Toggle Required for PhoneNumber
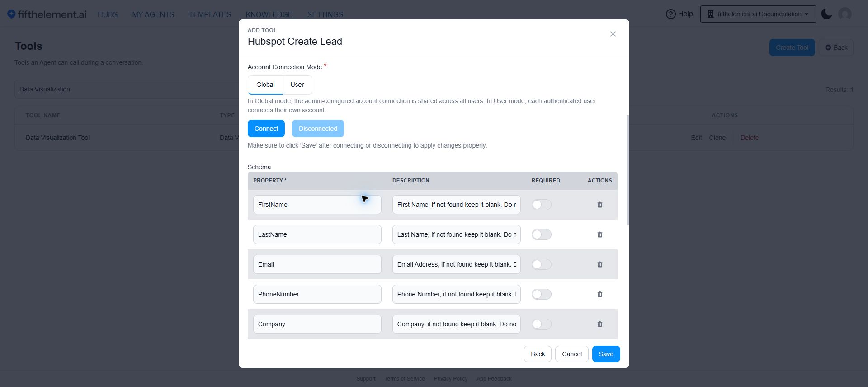The image size is (868, 387). point(542,294)
